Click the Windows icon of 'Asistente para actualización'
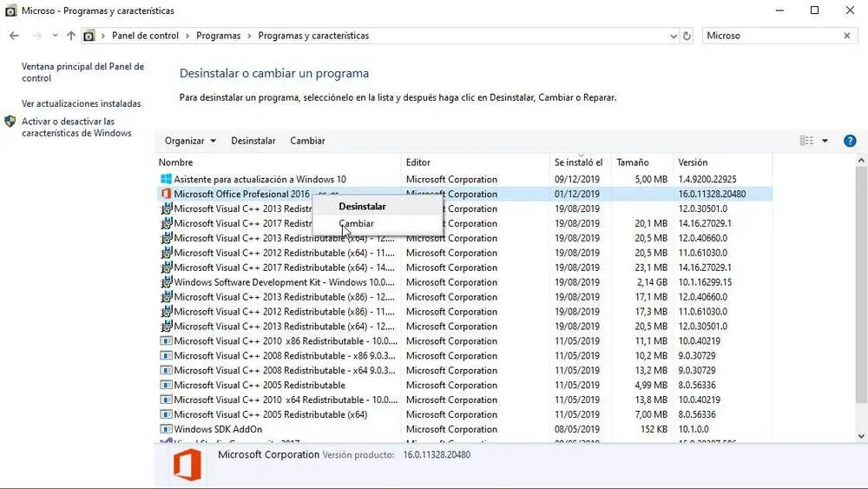The width and height of the screenshot is (868, 489). (x=166, y=179)
